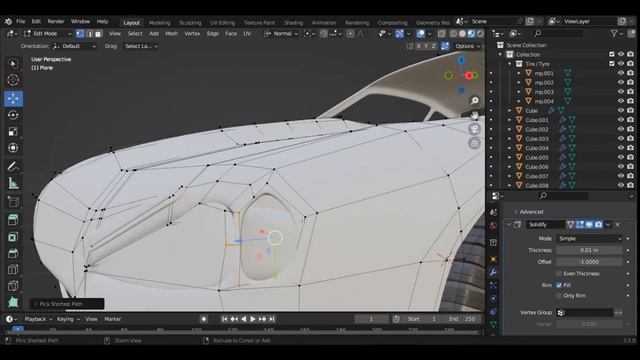Image resolution: width=640 pixels, height=360 pixels.
Task: Click the viewport zoom magnifier icon
Action: (474, 100)
